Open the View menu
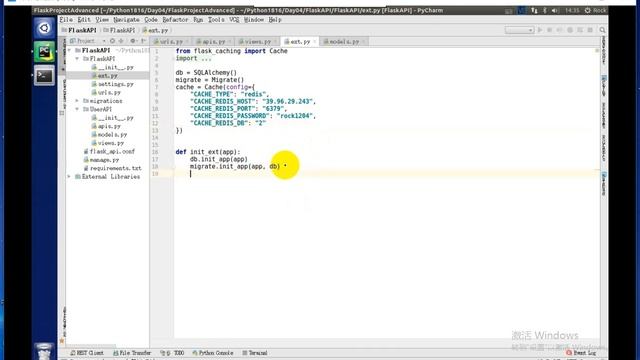Screen dimensions: 640x360 (102, 20)
